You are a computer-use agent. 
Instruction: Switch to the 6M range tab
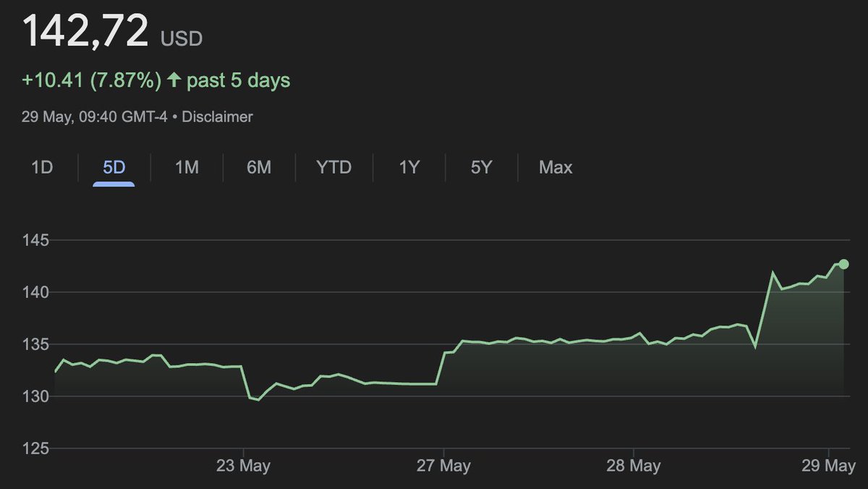[x=259, y=168]
